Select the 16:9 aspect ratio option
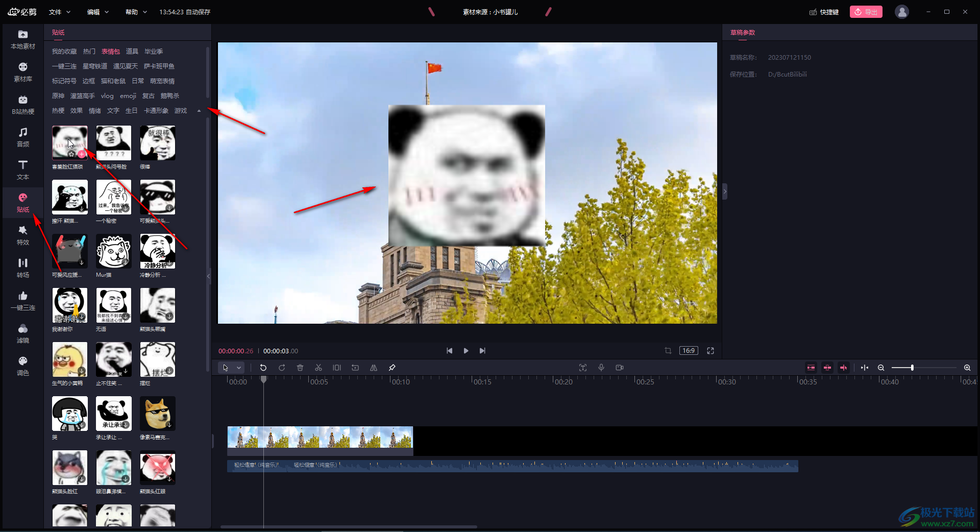Viewport: 980px width, 532px height. 689,351
